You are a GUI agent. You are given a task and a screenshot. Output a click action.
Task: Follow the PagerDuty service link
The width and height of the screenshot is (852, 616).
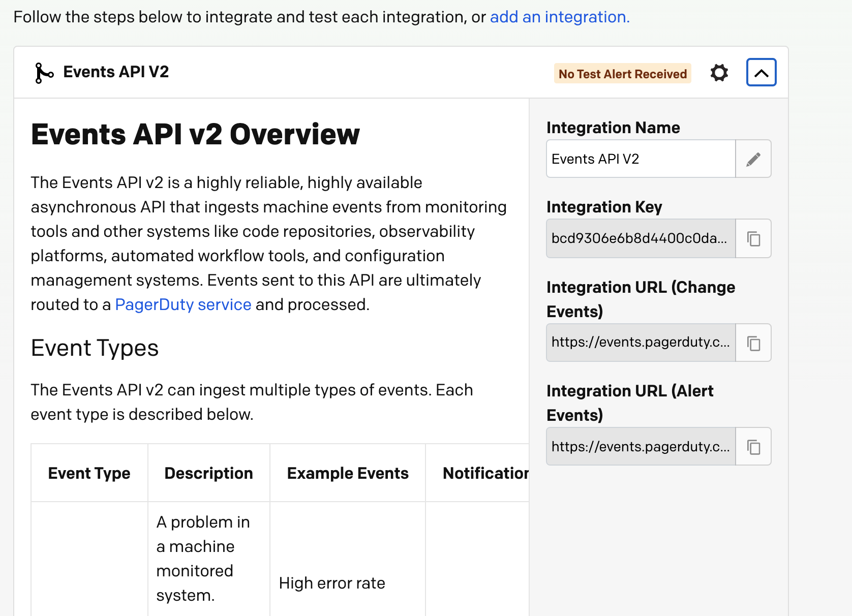[183, 304]
